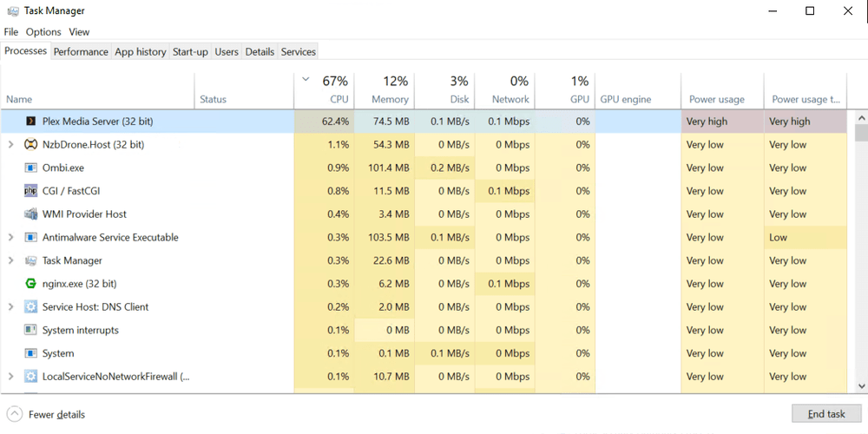Expand the NzbDrone.Host process group

[10, 144]
